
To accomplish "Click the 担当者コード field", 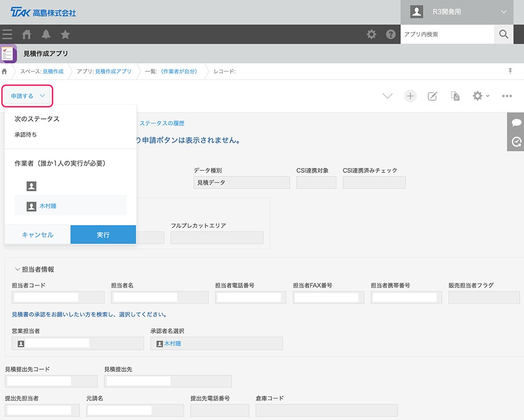I will tap(58, 297).
